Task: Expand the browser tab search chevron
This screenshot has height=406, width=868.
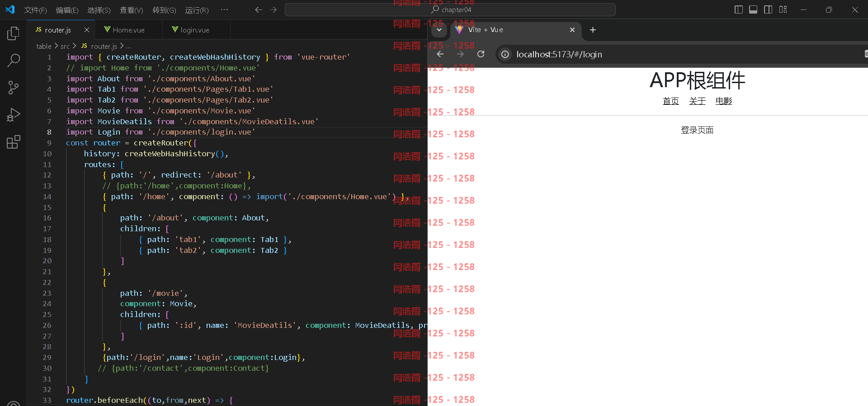Action: tap(439, 30)
